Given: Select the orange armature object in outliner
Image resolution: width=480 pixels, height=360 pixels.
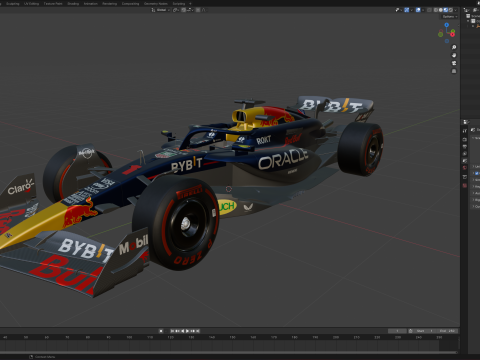Looking at the screenshot, I should (478, 26).
